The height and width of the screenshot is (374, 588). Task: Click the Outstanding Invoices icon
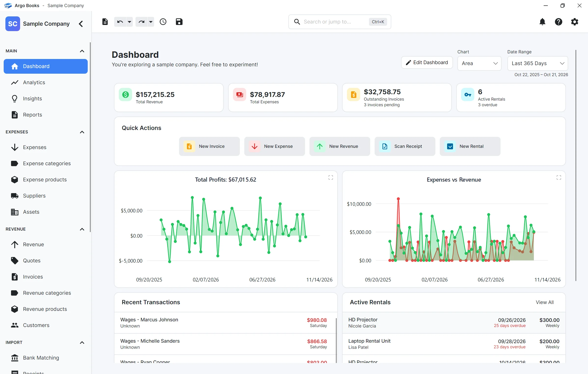click(x=354, y=94)
